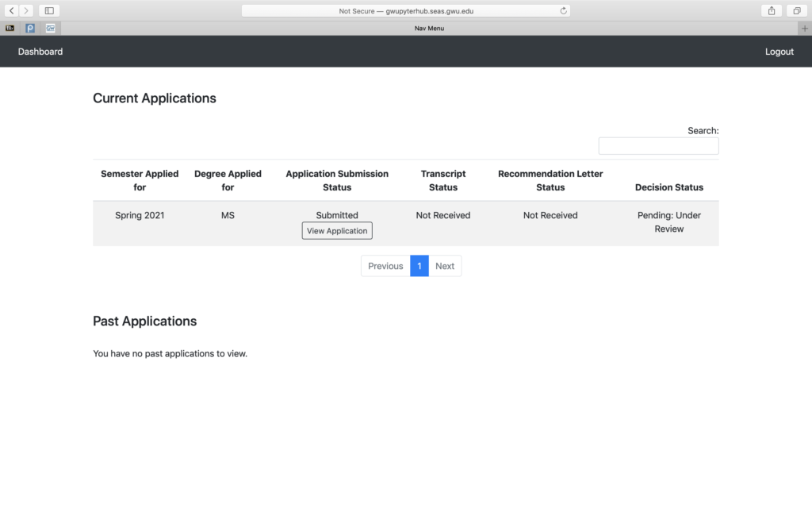This screenshot has height=508, width=812.
Task: Click the Logout link
Action: click(779, 52)
